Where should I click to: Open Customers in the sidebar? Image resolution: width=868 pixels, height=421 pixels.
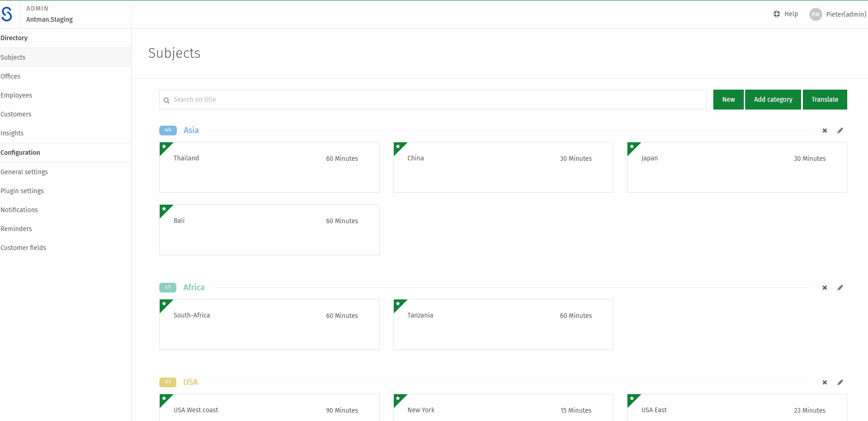tap(66, 114)
